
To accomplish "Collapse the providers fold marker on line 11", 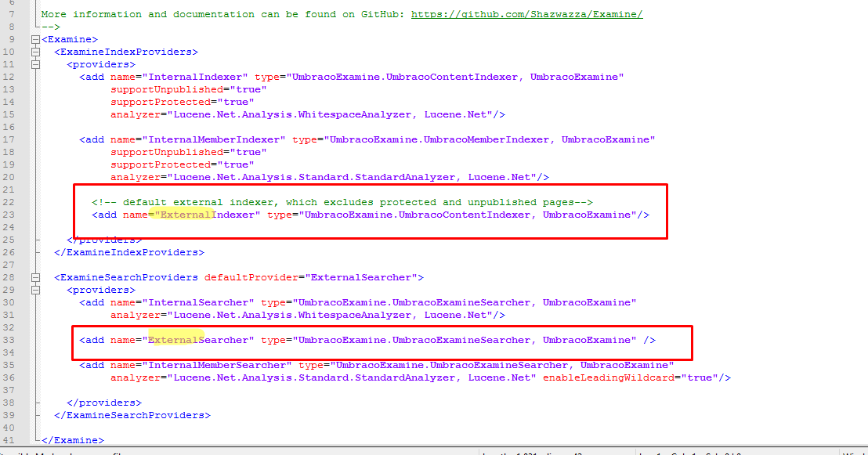I will click(35, 64).
